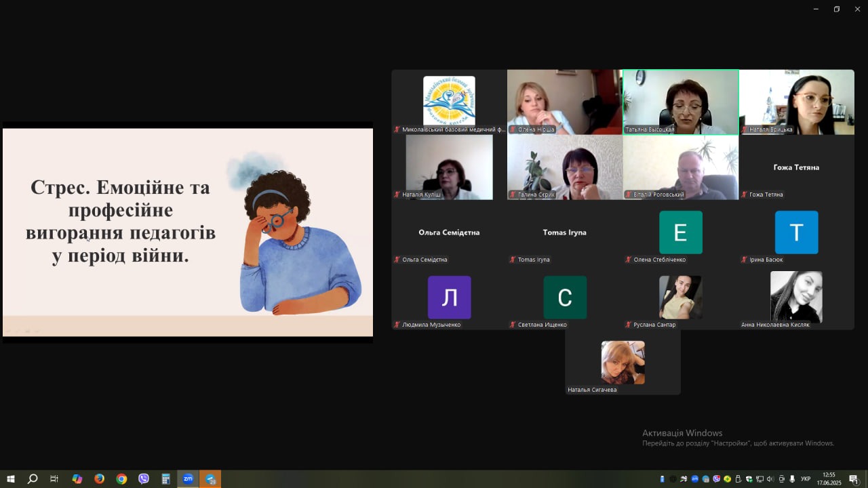The image size is (868, 488).
Task: Select Татьяна Высоцкая's active speaker video
Action: click(x=680, y=102)
